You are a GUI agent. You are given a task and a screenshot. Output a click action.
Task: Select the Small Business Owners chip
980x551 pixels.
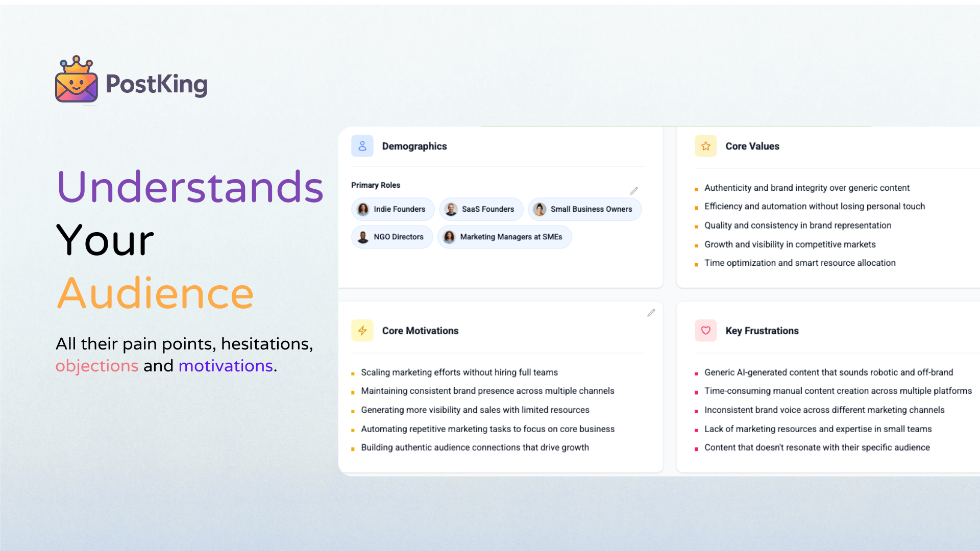pyautogui.click(x=584, y=209)
